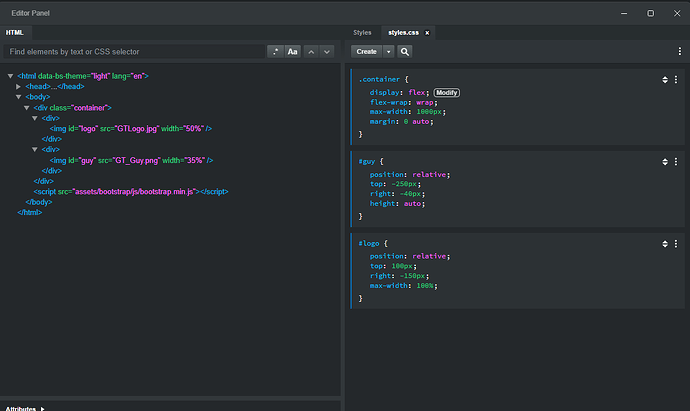This screenshot has width=690, height=411.
Task: Collapse the html root node
Action: tap(10, 76)
